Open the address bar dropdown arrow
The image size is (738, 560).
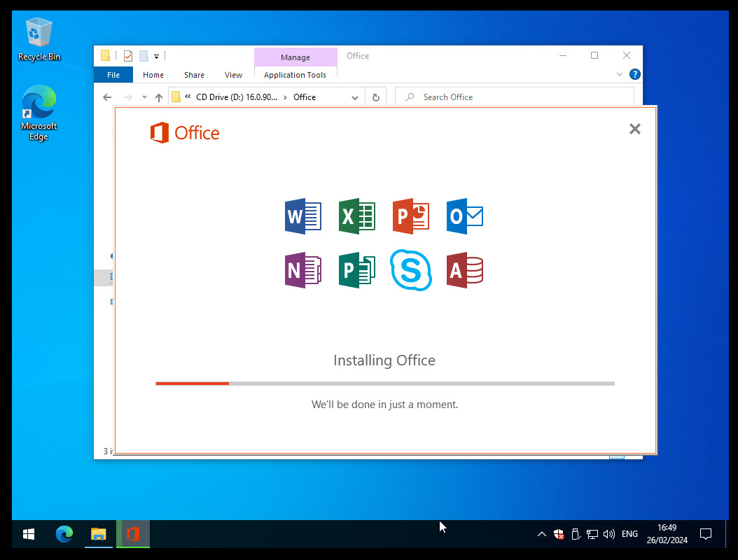point(355,97)
